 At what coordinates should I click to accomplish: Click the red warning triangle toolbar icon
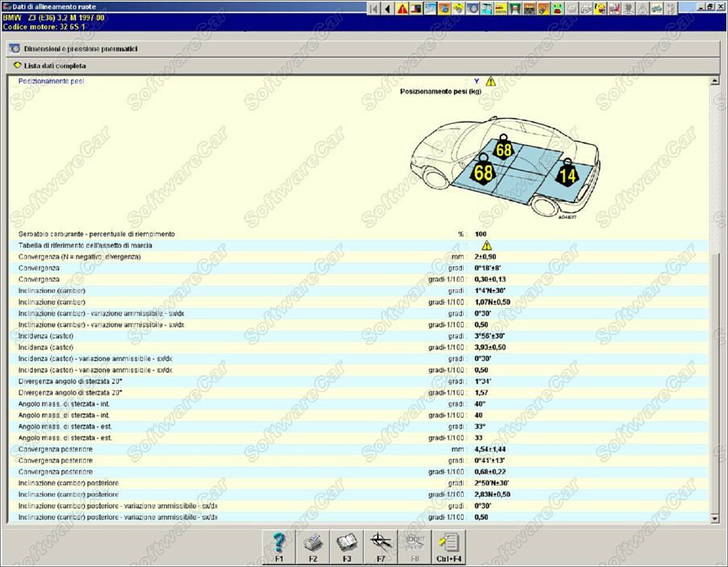(402, 8)
